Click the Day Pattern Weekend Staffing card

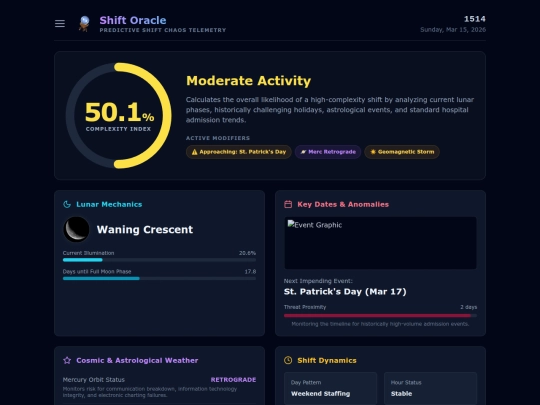[x=331, y=388]
